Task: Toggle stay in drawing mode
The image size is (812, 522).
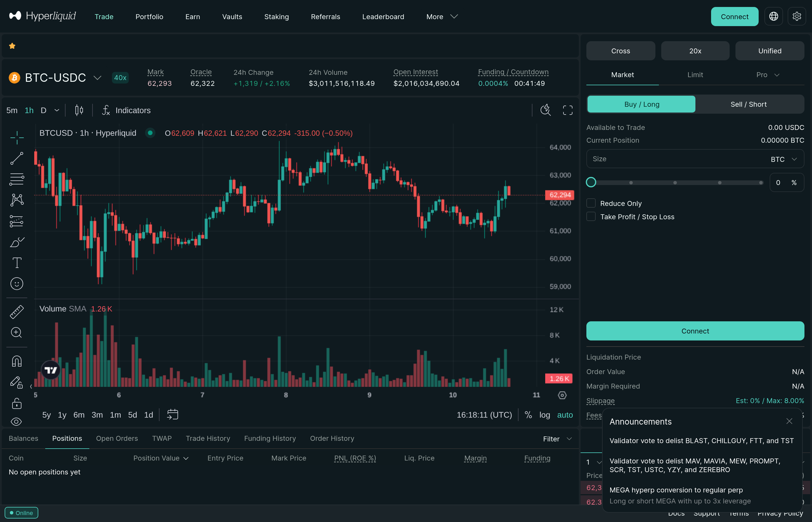Action: (x=17, y=382)
